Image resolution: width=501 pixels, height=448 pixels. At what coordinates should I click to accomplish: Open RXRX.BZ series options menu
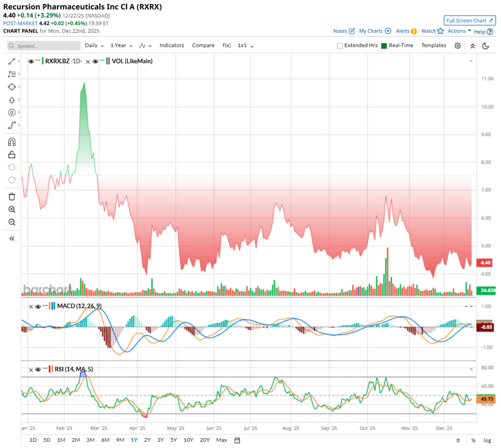coord(38,60)
